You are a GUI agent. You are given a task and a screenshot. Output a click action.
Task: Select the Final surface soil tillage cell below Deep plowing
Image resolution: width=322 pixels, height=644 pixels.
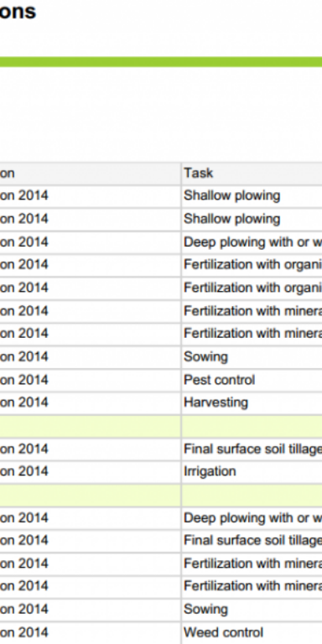tap(252, 541)
